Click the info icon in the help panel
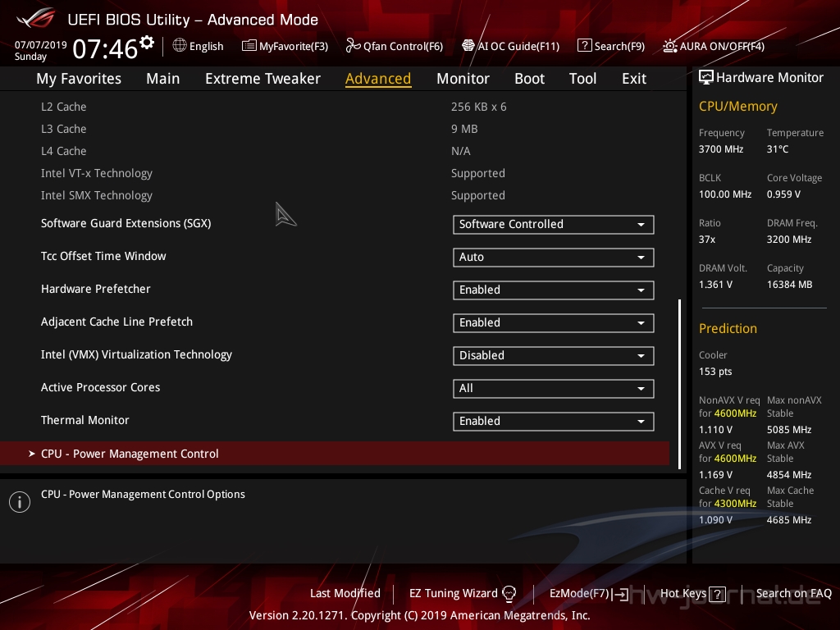This screenshot has height=630, width=840. click(20, 502)
